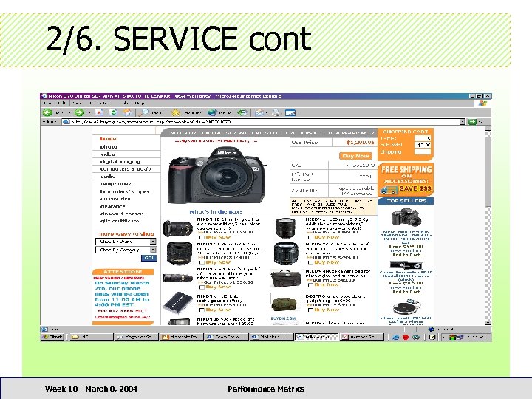Open the address bar history dropdown arrow
Viewport: 532px width, 399px height.
point(462,121)
